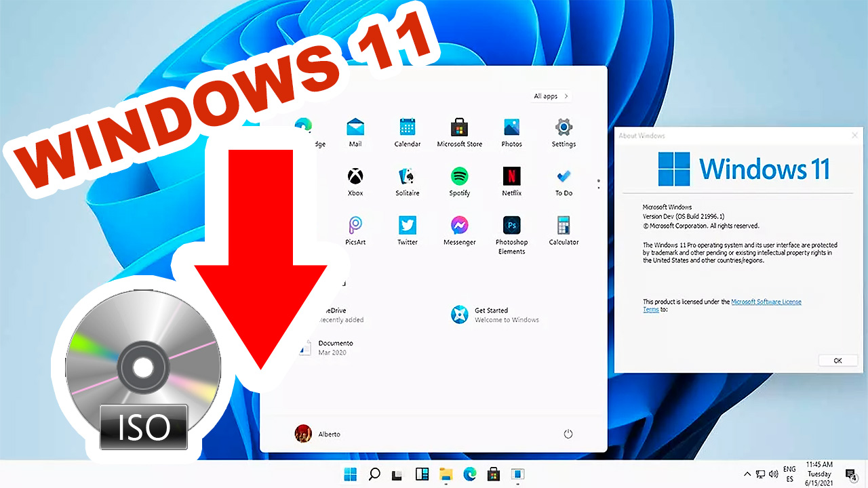Click the volume speaker icon in tray
The height and width of the screenshot is (488, 868).
(x=773, y=474)
